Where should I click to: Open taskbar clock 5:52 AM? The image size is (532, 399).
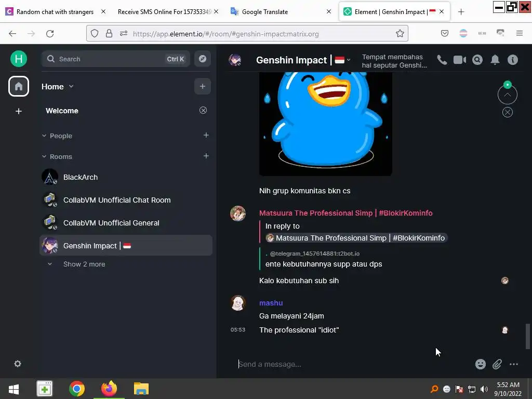[x=508, y=389]
